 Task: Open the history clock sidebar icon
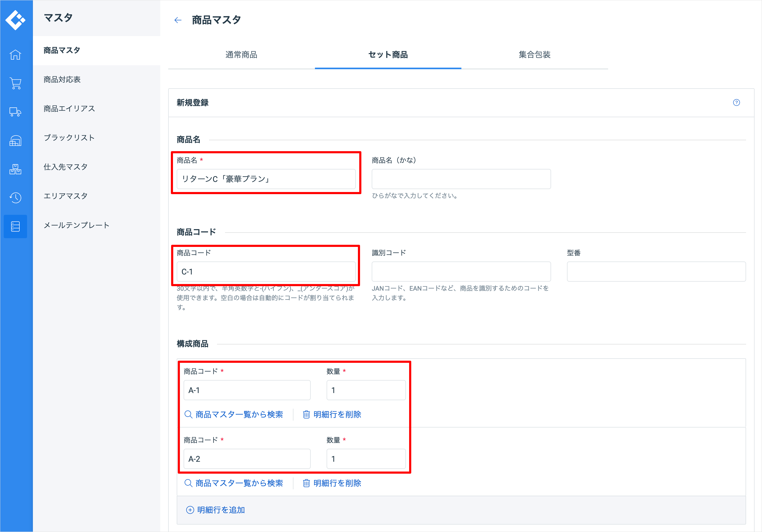(15, 198)
